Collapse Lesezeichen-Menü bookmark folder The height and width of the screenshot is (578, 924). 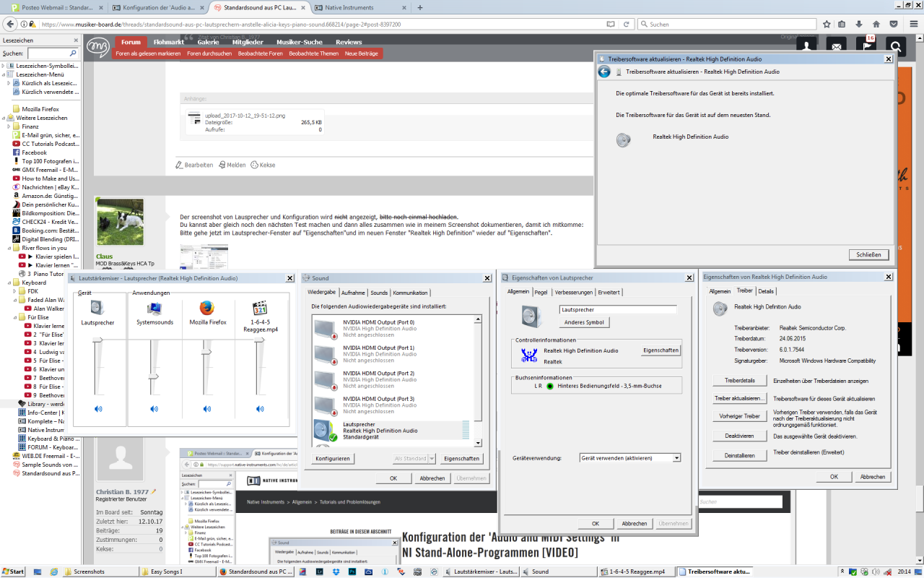tap(3, 74)
